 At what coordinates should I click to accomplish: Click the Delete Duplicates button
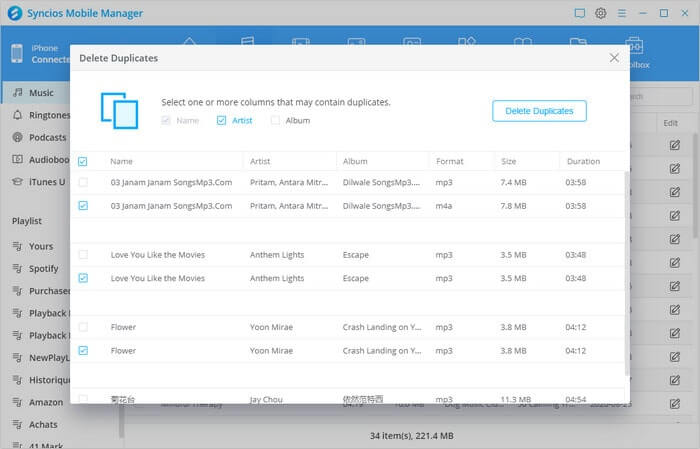click(539, 111)
